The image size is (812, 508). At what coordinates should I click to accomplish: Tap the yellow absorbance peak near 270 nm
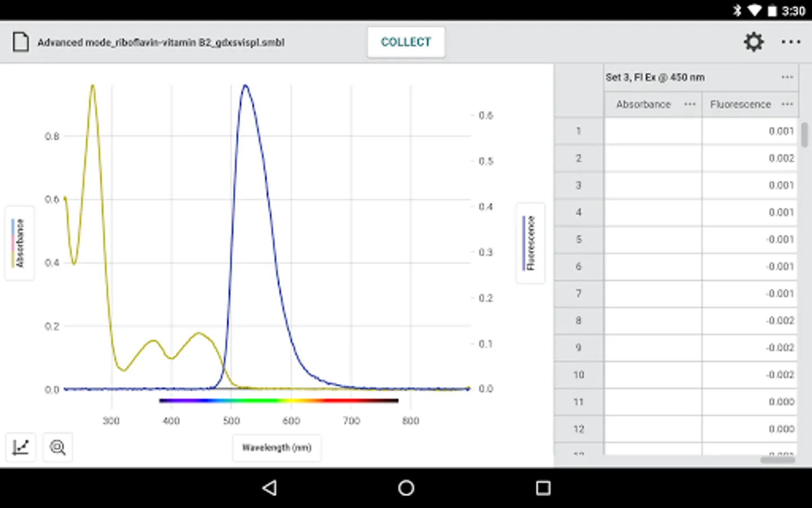[92, 86]
